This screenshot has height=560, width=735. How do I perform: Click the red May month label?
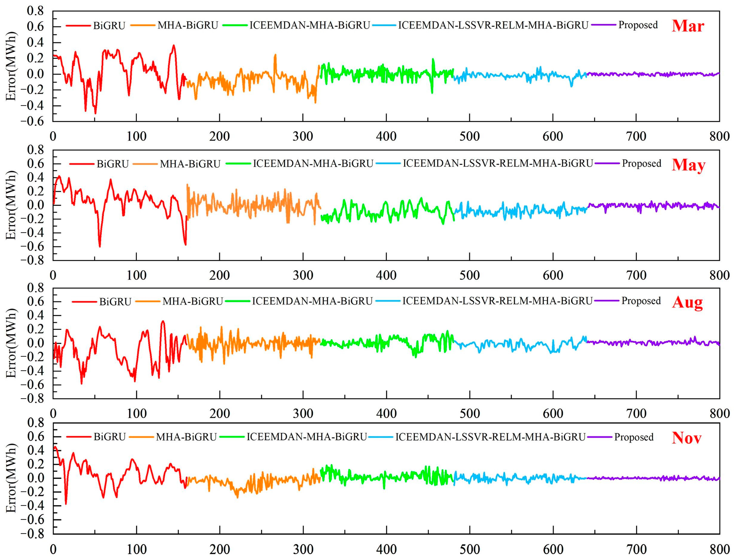coord(688,165)
